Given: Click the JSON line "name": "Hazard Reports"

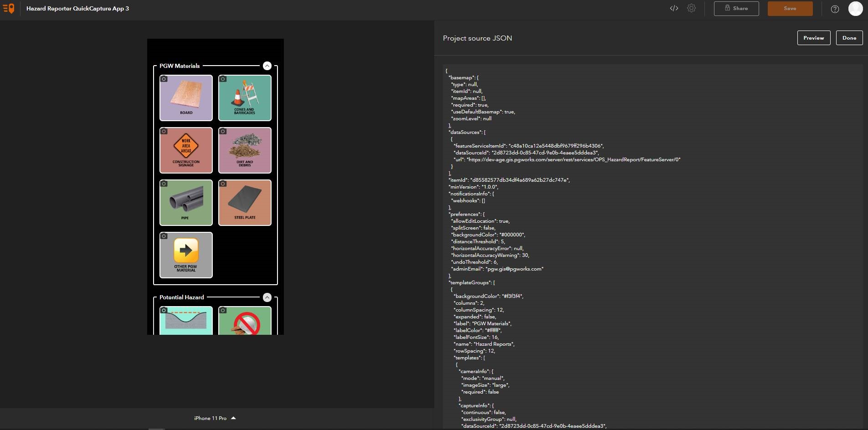Looking at the screenshot, I should [x=484, y=344].
